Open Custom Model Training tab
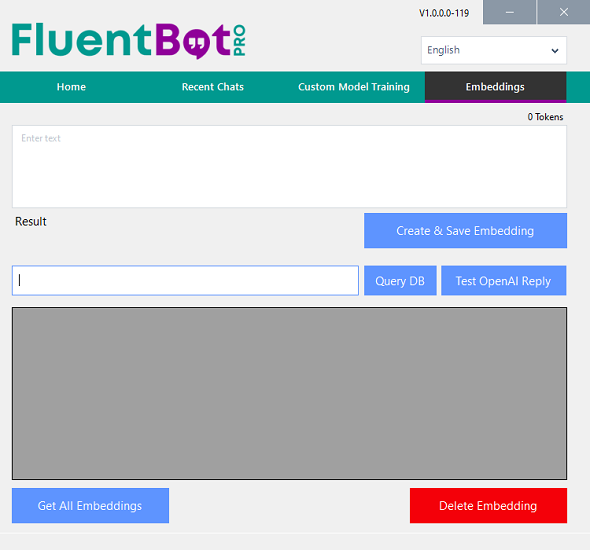Image resolution: width=590 pixels, height=550 pixels. [354, 87]
